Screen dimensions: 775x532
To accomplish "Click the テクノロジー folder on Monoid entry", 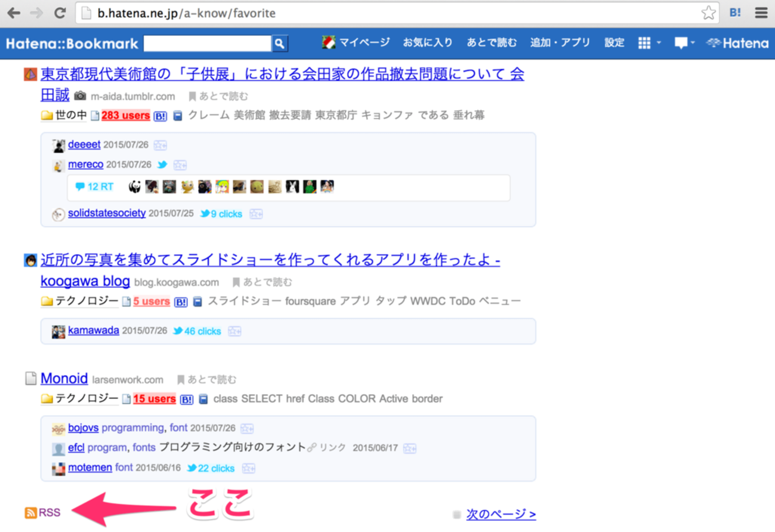I will coord(80,399).
